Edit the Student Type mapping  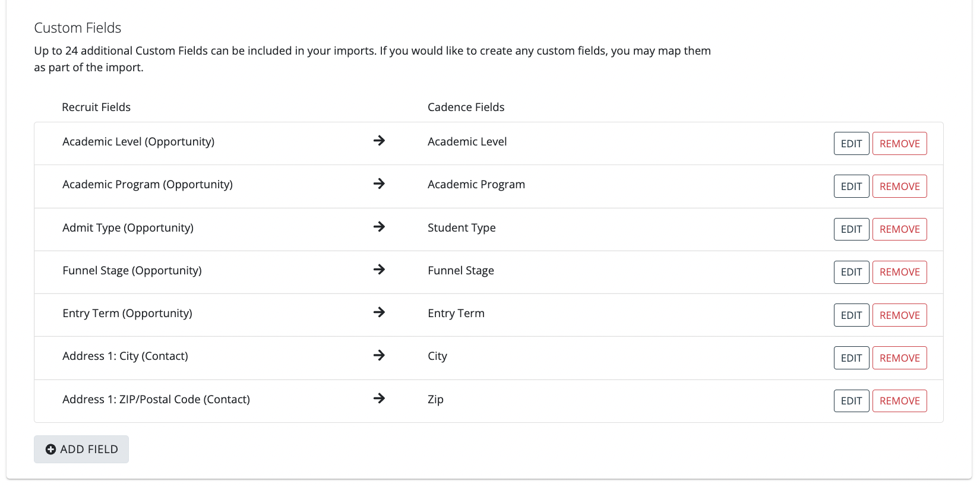tap(851, 229)
